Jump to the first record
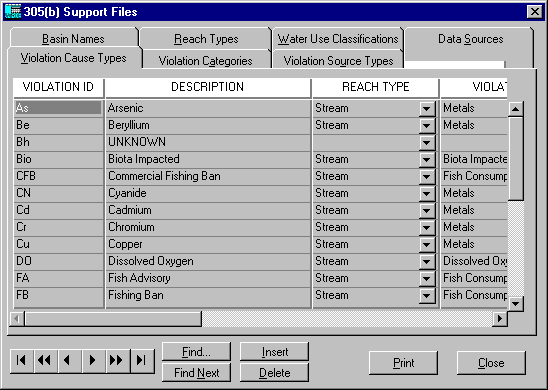This screenshot has width=548, height=390. tap(21, 360)
